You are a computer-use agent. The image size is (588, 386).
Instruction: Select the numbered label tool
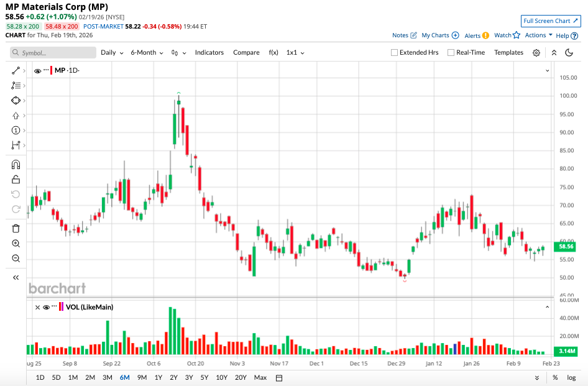click(16, 130)
